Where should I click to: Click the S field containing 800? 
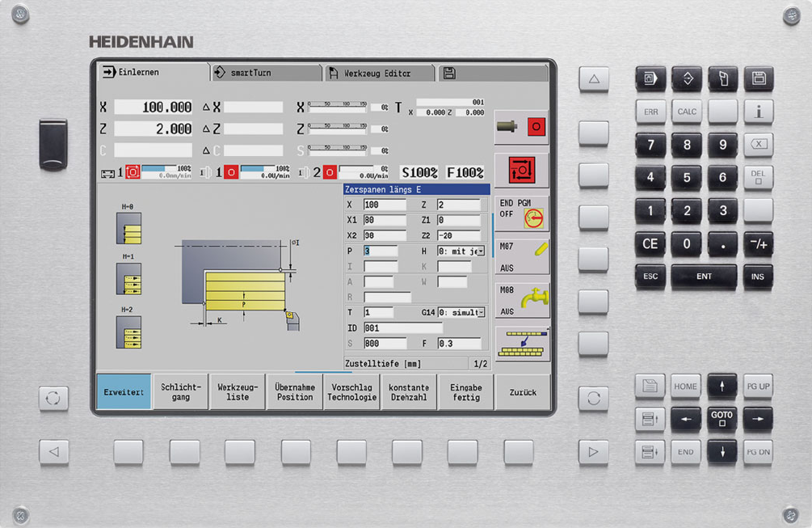point(385,344)
